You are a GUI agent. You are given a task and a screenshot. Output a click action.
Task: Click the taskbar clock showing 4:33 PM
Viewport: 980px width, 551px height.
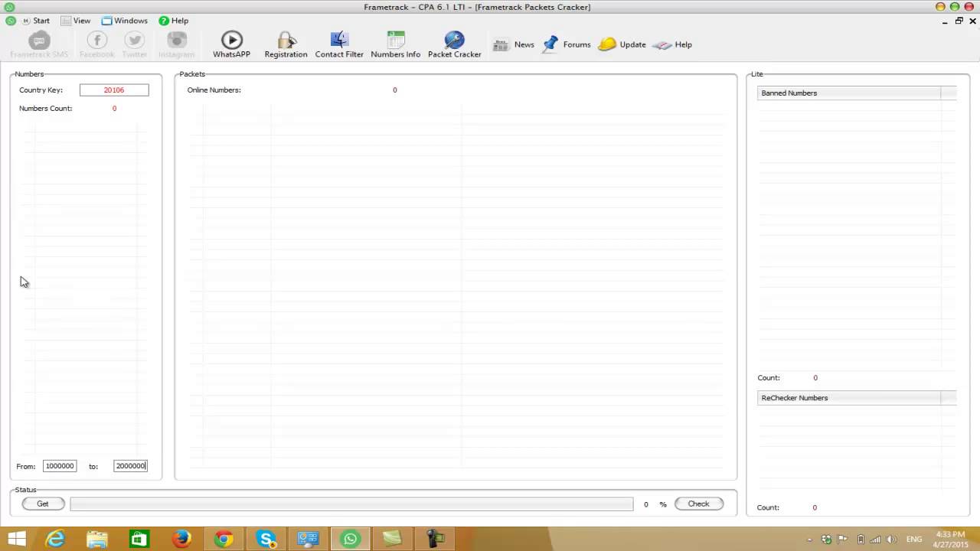(x=950, y=540)
